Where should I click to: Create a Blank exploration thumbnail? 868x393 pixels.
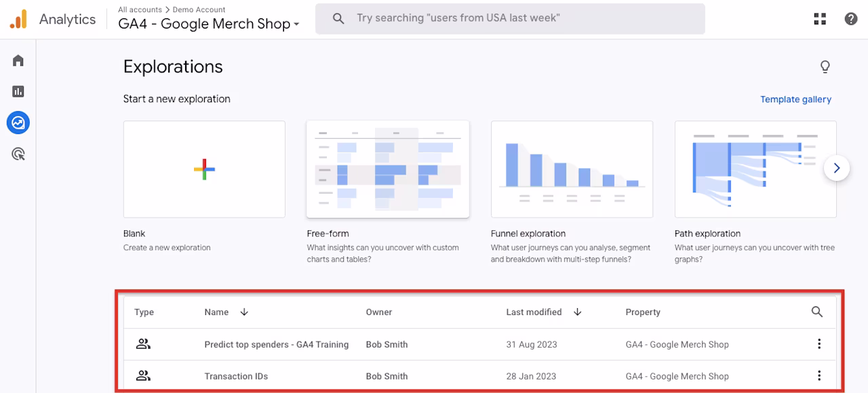(x=204, y=169)
